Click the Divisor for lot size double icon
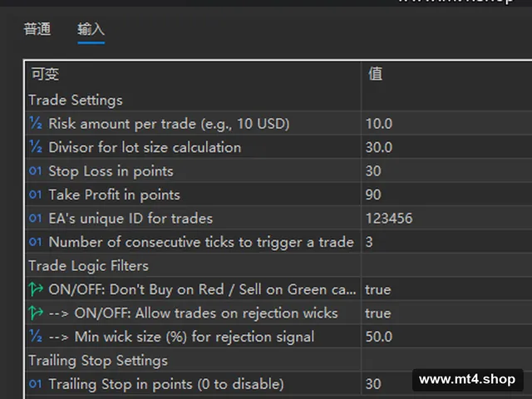Image resolution: width=532 pixels, height=399 pixels. point(36,147)
